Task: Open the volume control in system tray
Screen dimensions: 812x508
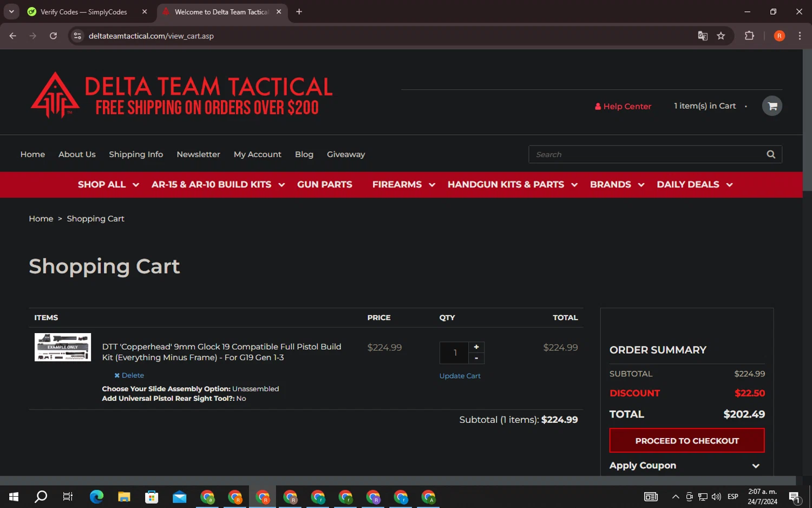Action: tap(716, 497)
